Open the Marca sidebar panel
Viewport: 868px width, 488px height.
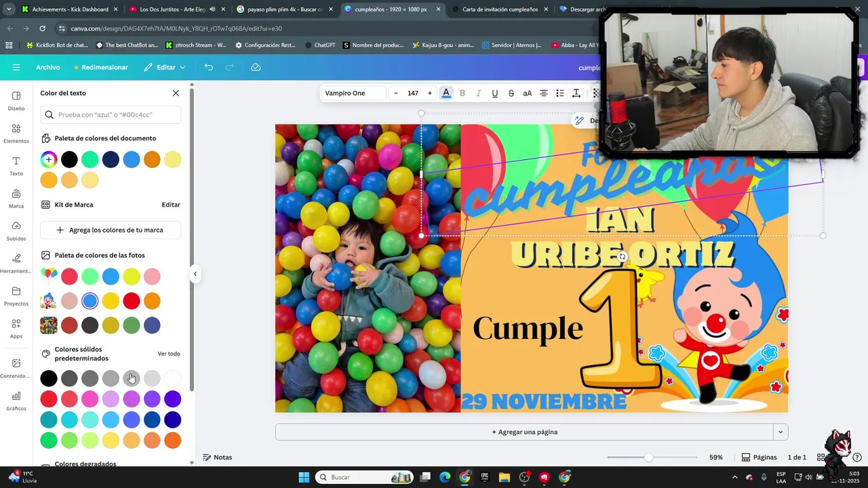pos(16,199)
